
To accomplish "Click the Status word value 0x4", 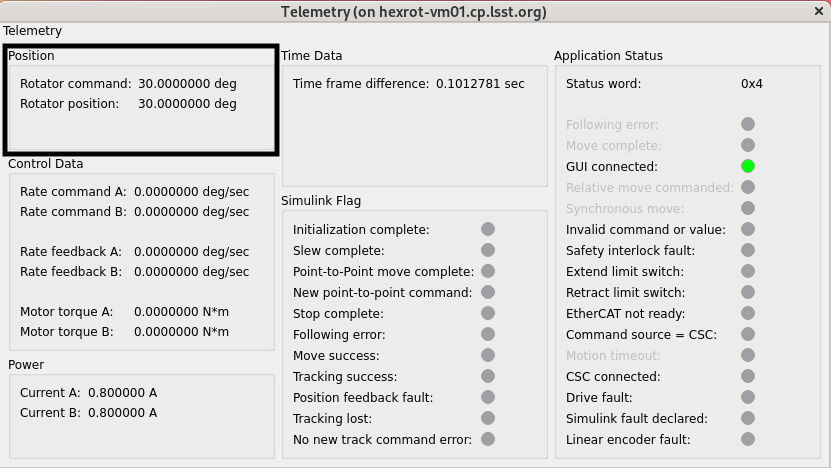I will pos(752,83).
